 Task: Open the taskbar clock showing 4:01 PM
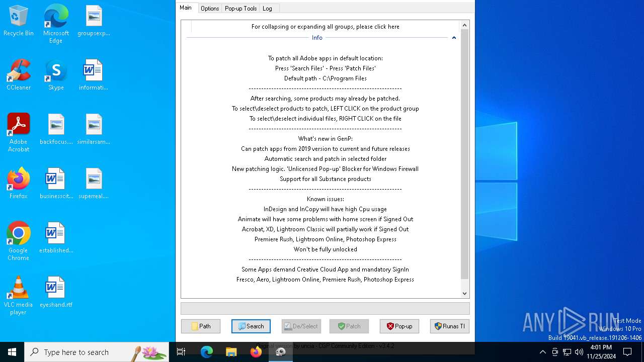(x=601, y=352)
